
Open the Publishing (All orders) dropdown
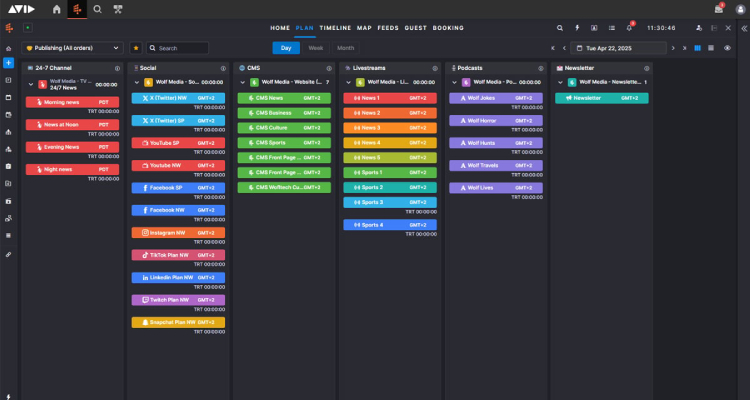tap(73, 48)
